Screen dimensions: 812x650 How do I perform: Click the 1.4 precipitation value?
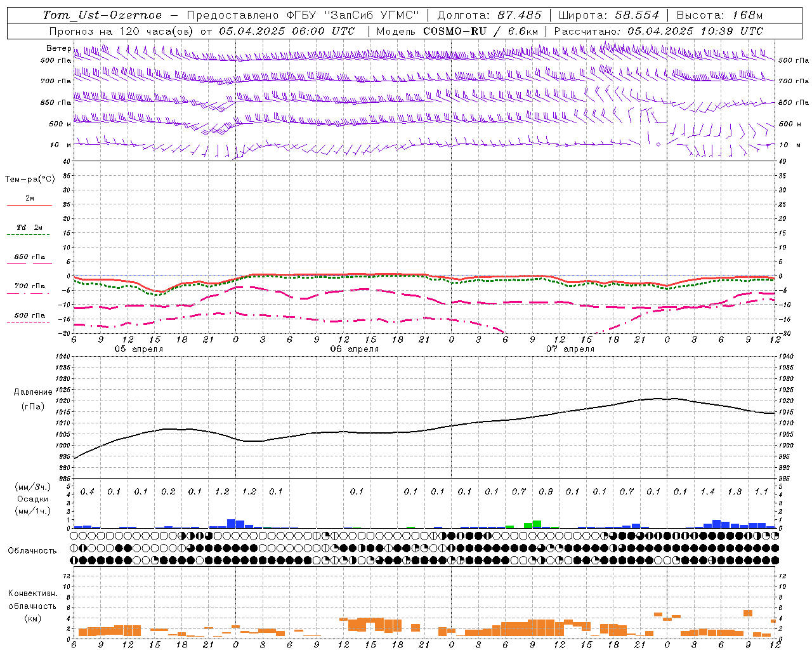click(707, 492)
